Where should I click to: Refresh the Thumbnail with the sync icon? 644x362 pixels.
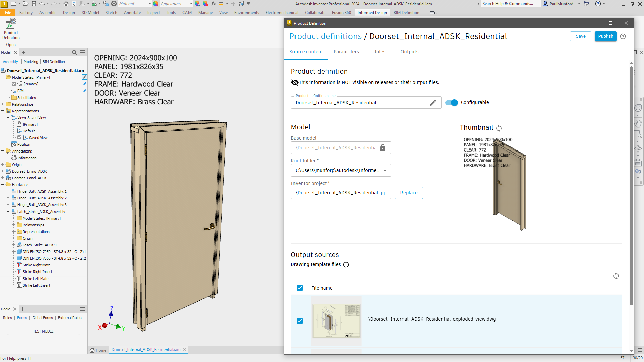499,128
